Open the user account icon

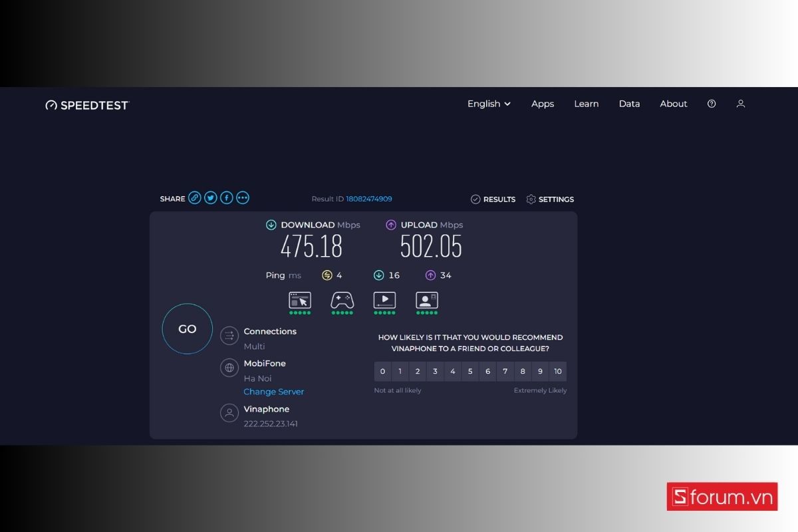741,104
